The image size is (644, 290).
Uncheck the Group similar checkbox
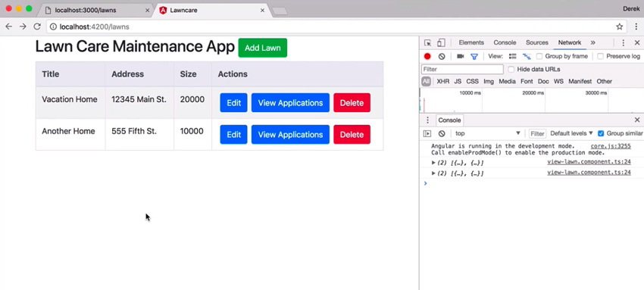point(601,133)
